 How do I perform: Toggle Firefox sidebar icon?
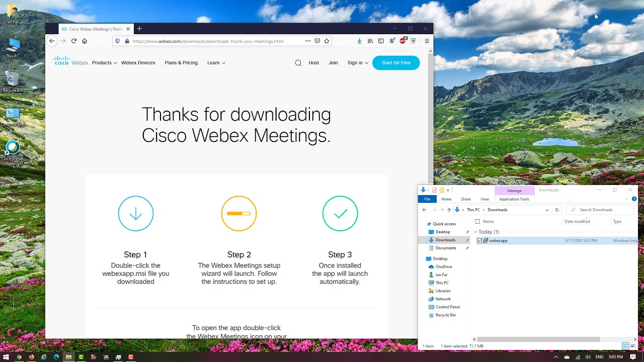point(381,41)
